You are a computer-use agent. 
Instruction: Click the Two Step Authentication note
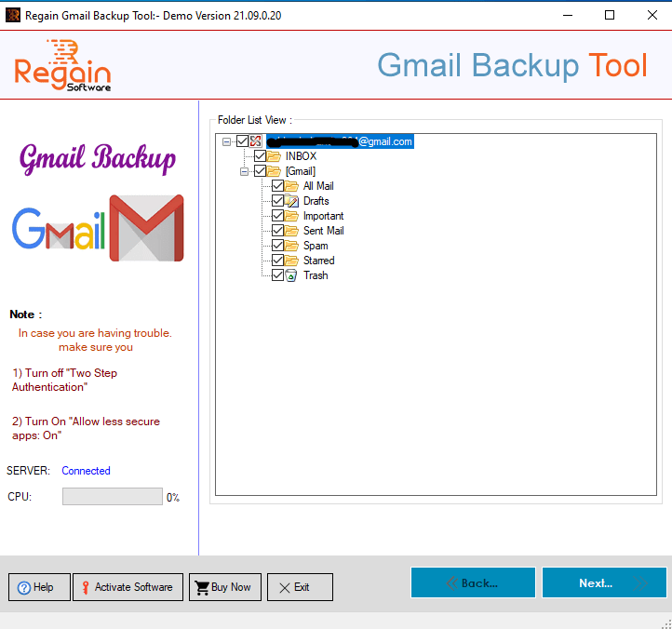[65, 380]
